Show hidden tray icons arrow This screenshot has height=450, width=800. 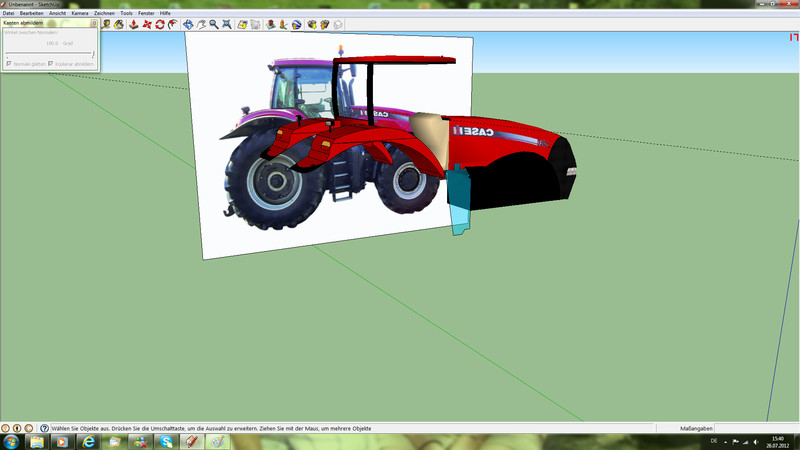pos(725,442)
